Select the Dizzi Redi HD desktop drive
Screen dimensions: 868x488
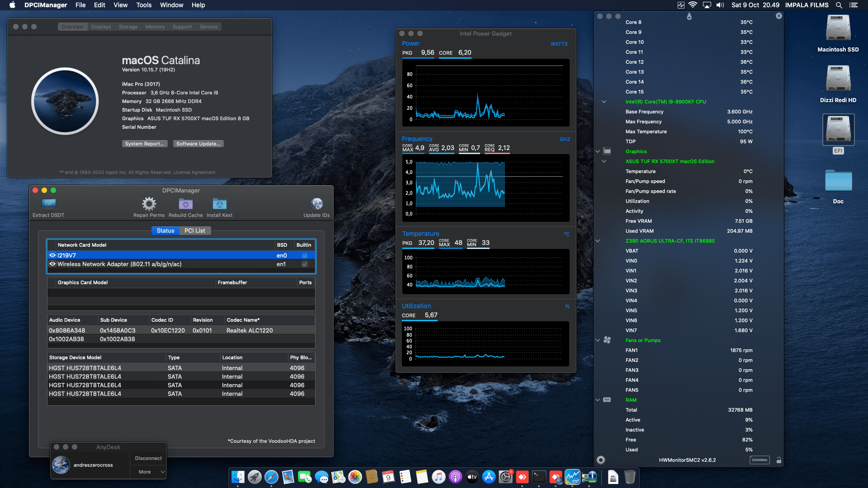pos(838,84)
